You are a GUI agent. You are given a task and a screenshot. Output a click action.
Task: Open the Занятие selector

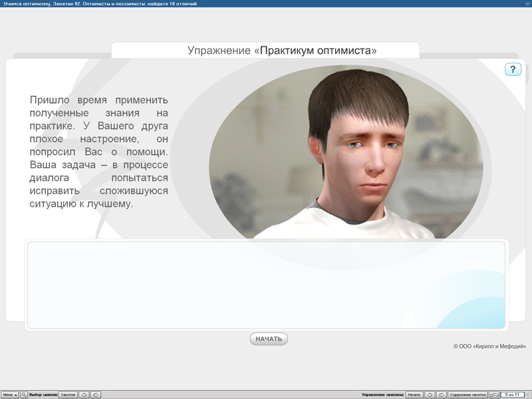pyautogui.click(x=68, y=394)
